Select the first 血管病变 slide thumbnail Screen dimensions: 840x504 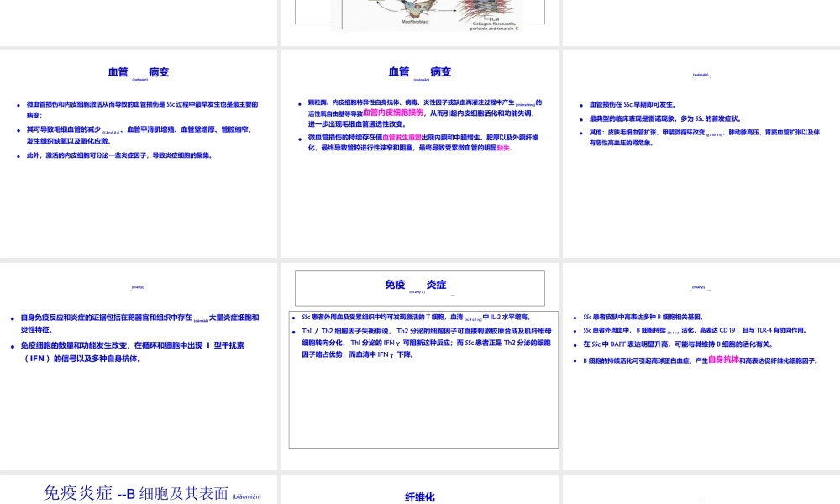pos(138,151)
